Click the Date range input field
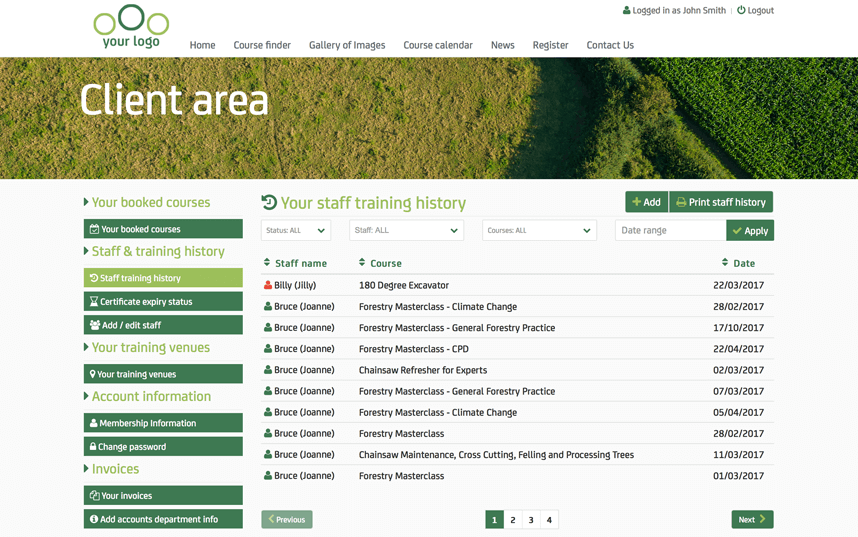Viewport: 858px width, 537px height. coord(670,231)
